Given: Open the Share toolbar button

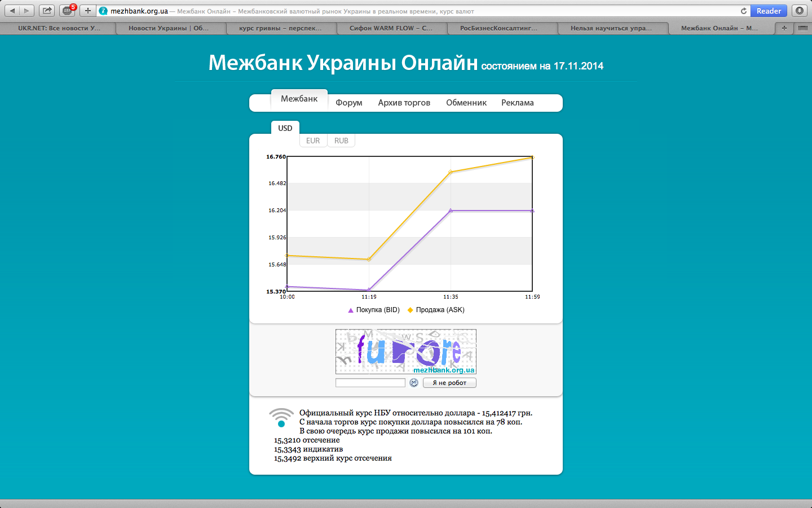Looking at the screenshot, I should [47, 11].
